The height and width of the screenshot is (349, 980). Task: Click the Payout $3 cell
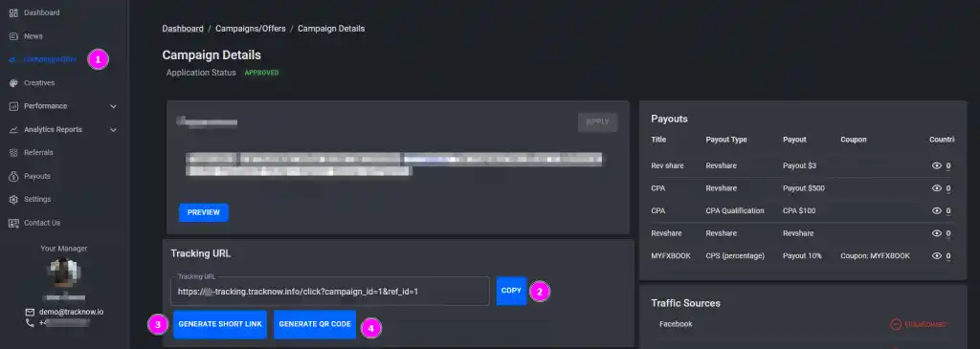(799, 166)
